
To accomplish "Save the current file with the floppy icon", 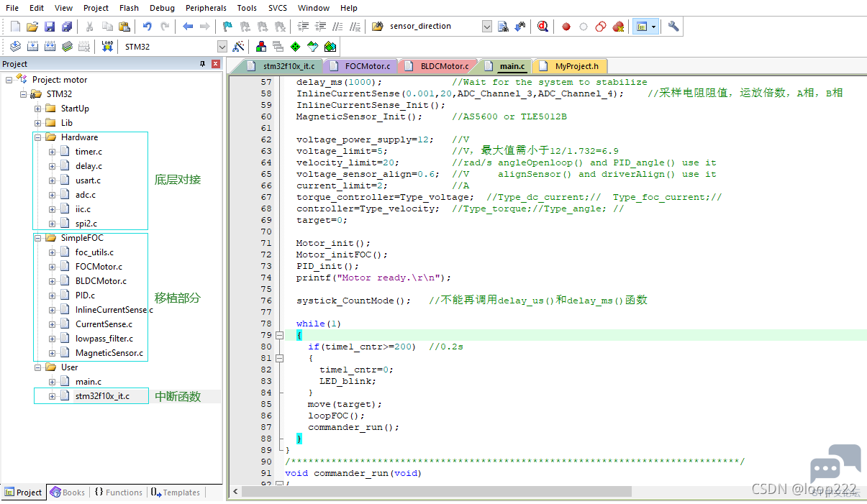I will click(x=50, y=27).
